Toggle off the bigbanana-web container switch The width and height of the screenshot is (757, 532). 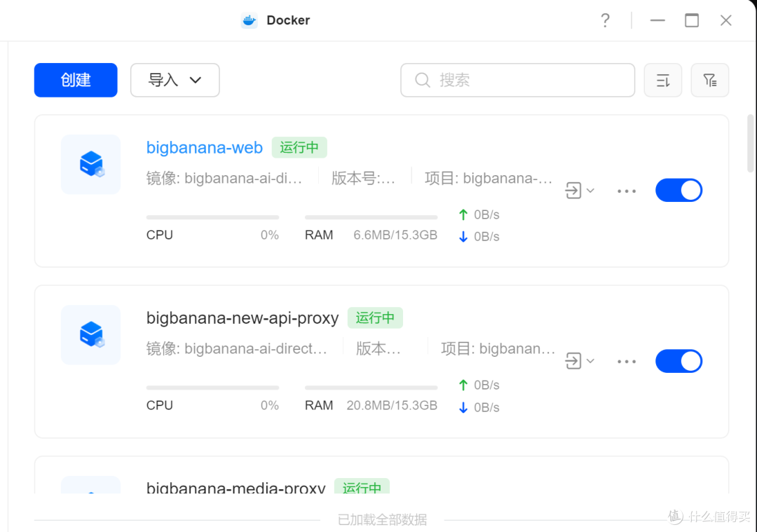click(678, 190)
